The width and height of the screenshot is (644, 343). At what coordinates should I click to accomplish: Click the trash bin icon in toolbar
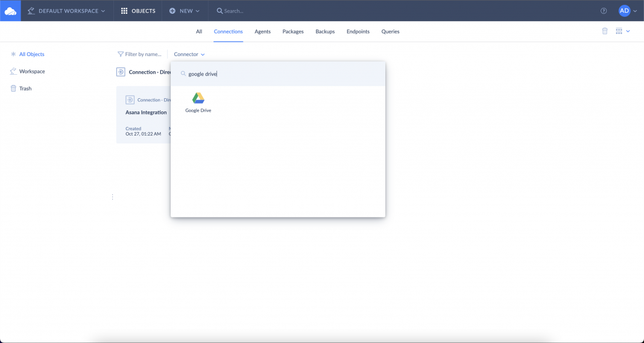[605, 31]
